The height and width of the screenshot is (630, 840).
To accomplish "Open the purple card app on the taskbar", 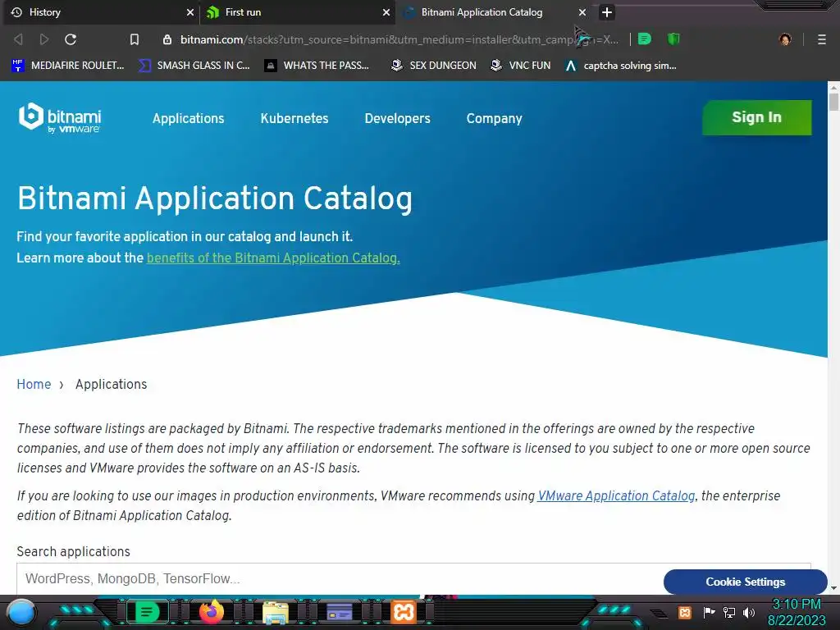I will pyautogui.click(x=340, y=612).
